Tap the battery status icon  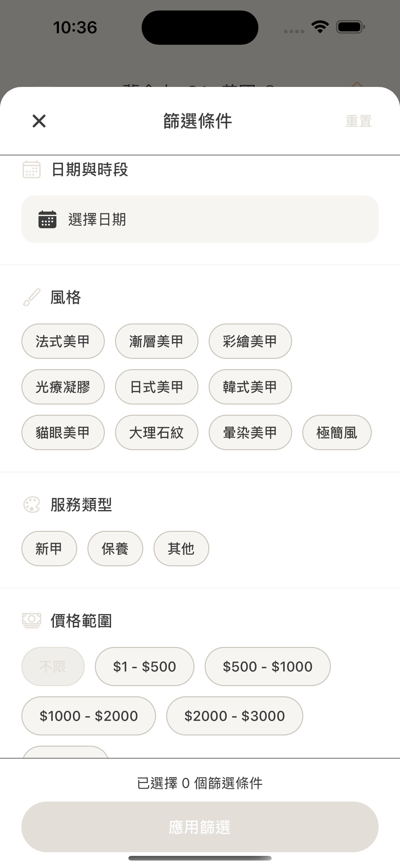350,27
